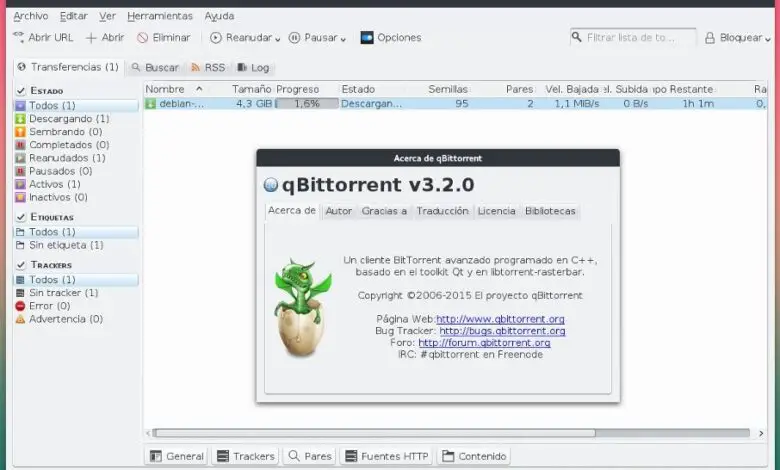Viewport: 780px width, 470px height.
Task: Open the Traducción tab
Action: [443, 211]
